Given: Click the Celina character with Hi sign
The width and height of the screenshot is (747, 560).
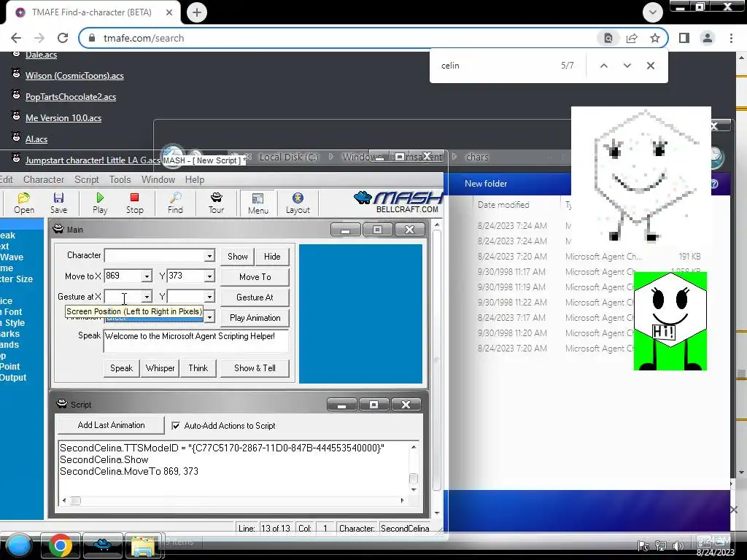Looking at the screenshot, I should pos(670,322).
